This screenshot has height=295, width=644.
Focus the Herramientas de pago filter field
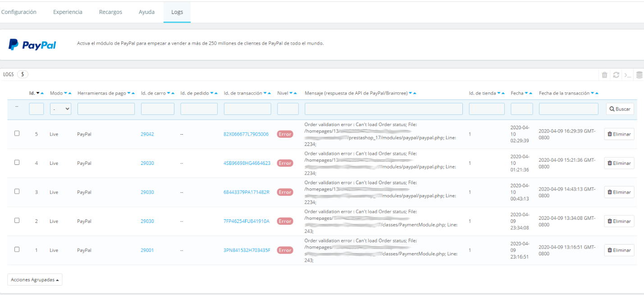pos(106,109)
